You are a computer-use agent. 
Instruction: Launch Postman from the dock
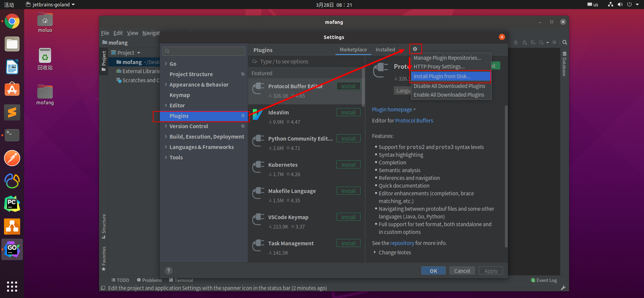[12, 158]
